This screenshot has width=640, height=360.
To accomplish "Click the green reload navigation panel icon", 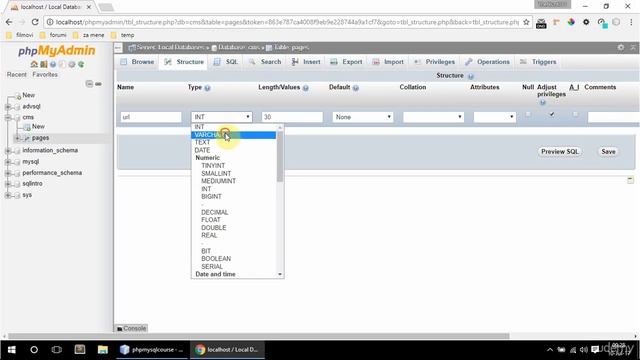I will pyautogui.click(x=81, y=64).
